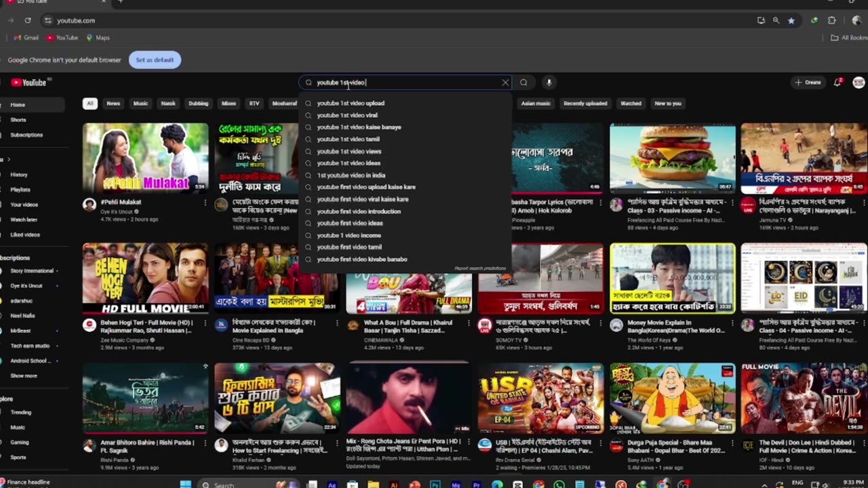Open options menu for Behen Hogi Teri video
868x488 pixels.
[x=205, y=323]
